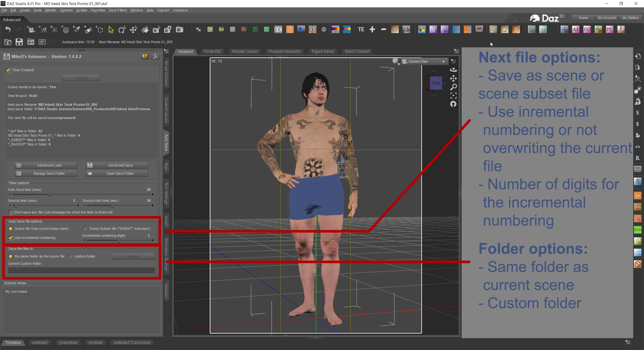Click the plus toolbar icon next to TE
The width and height of the screenshot is (644, 350).
click(x=372, y=30)
